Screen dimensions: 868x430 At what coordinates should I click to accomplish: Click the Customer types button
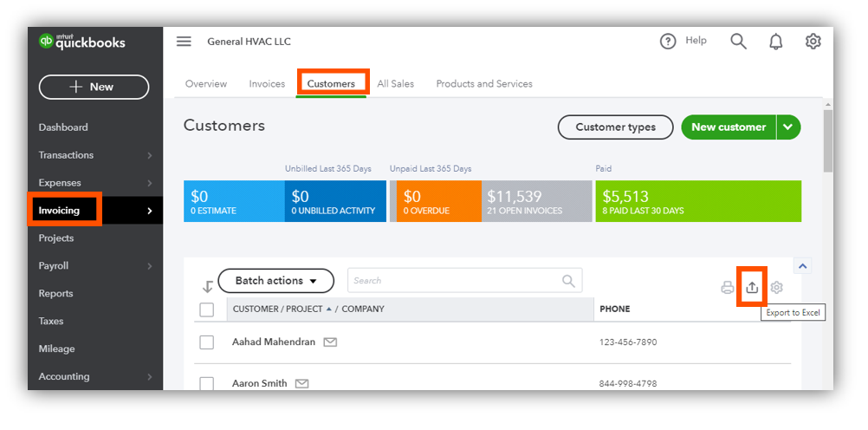coord(616,127)
